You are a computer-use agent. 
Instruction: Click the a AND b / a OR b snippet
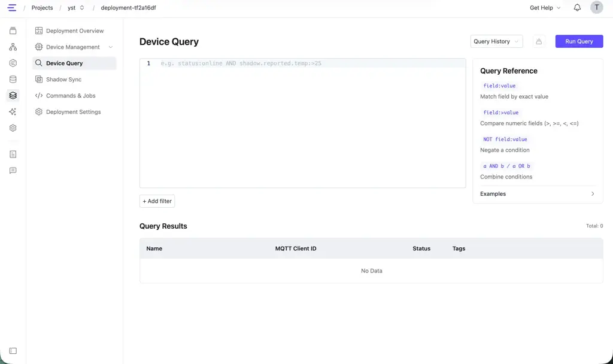click(x=506, y=166)
